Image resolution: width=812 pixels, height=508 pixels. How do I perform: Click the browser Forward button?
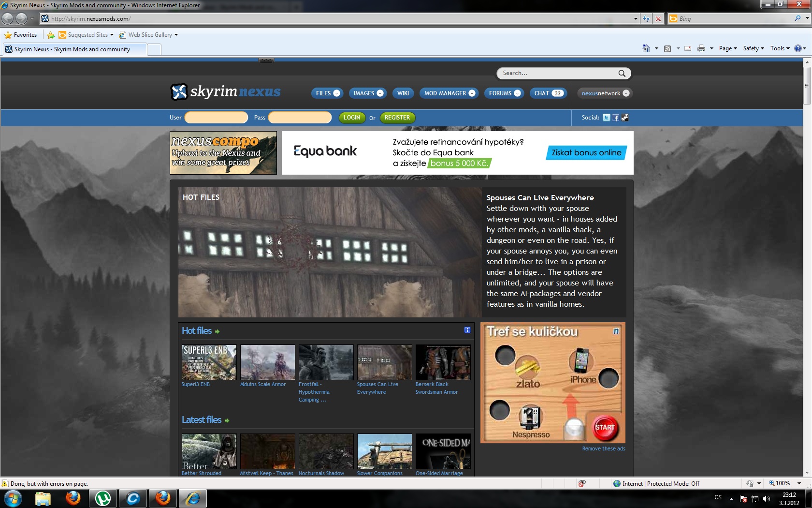[x=21, y=18]
